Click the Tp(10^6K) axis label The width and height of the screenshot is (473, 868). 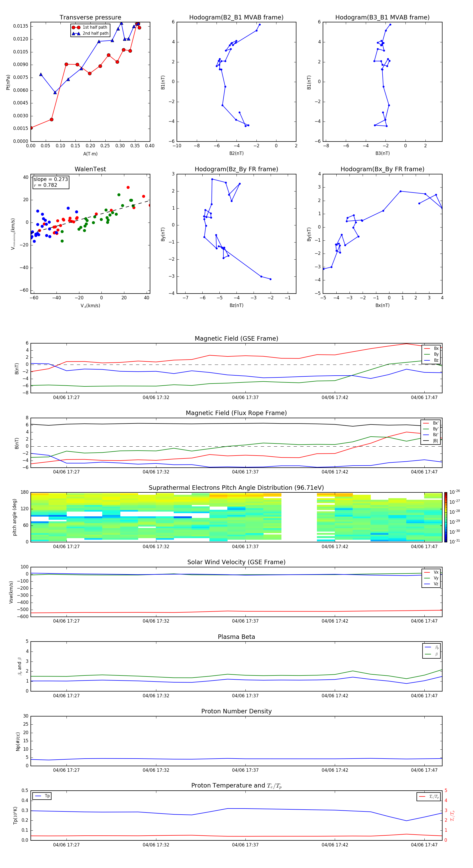15,815
